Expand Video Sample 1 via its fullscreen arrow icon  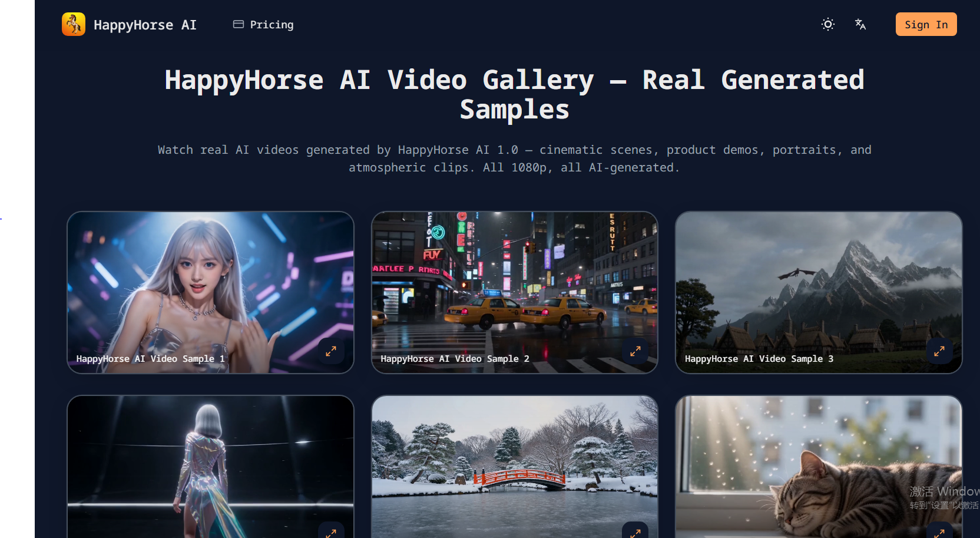(x=332, y=351)
